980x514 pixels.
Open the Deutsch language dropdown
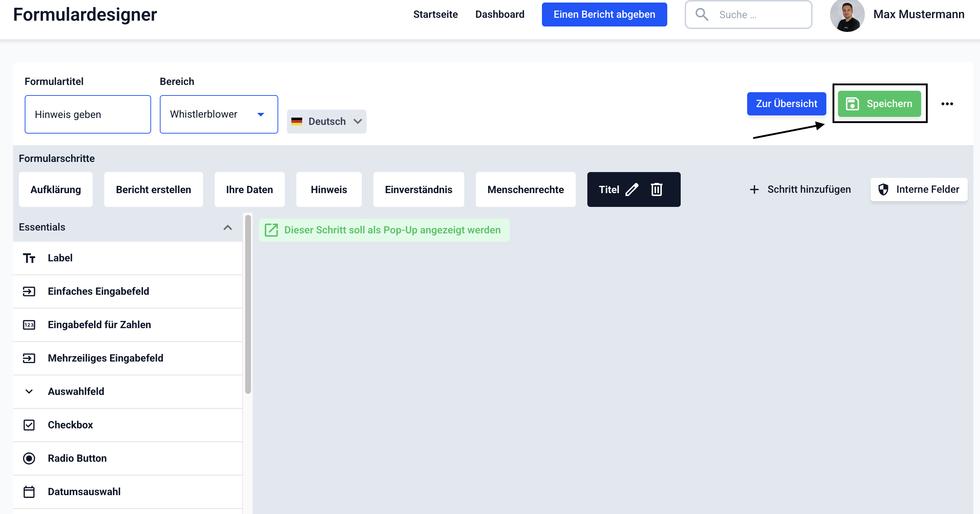tap(327, 122)
